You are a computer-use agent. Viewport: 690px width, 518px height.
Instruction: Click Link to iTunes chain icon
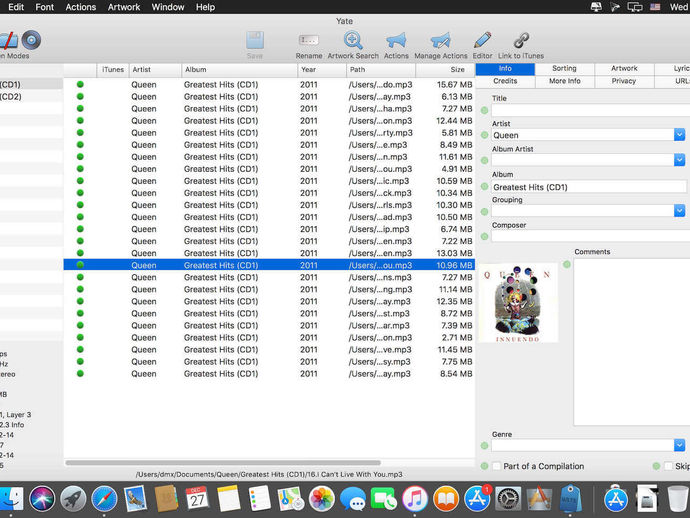[x=521, y=40]
